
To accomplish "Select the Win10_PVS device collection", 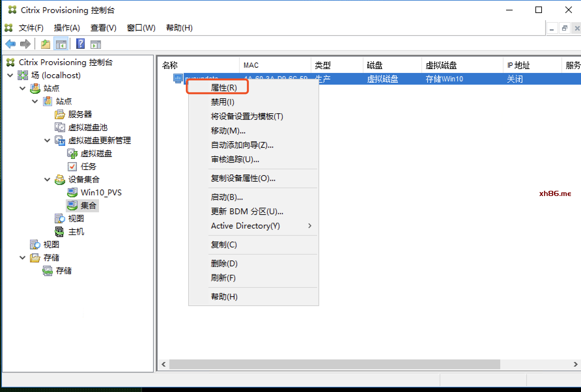I will tap(101, 192).
